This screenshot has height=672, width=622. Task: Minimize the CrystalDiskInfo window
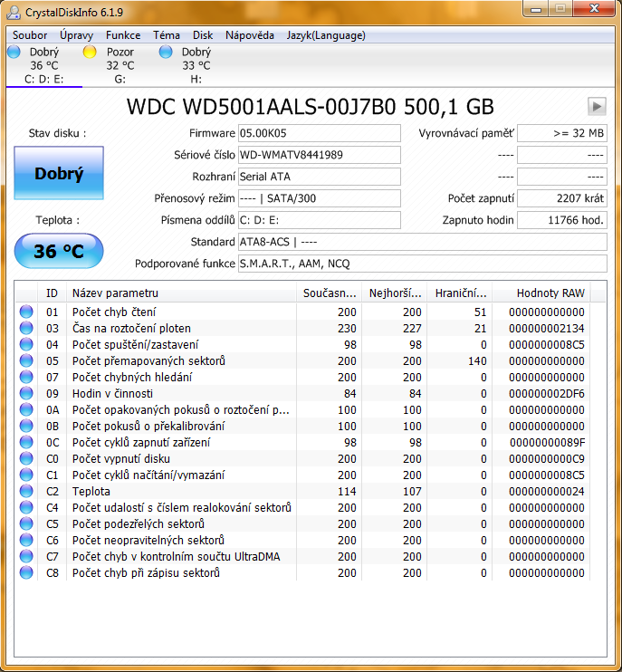point(536,8)
